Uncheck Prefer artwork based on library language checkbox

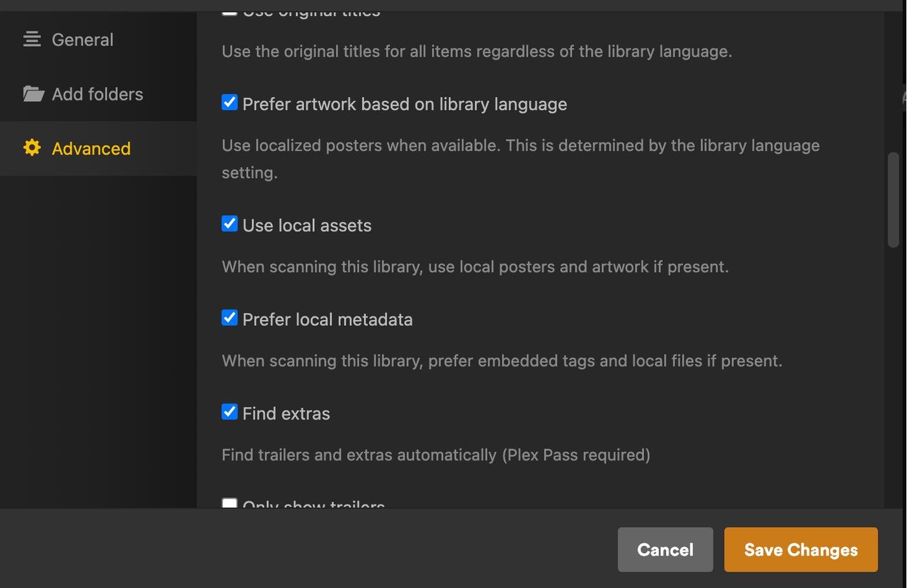pos(229,102)
